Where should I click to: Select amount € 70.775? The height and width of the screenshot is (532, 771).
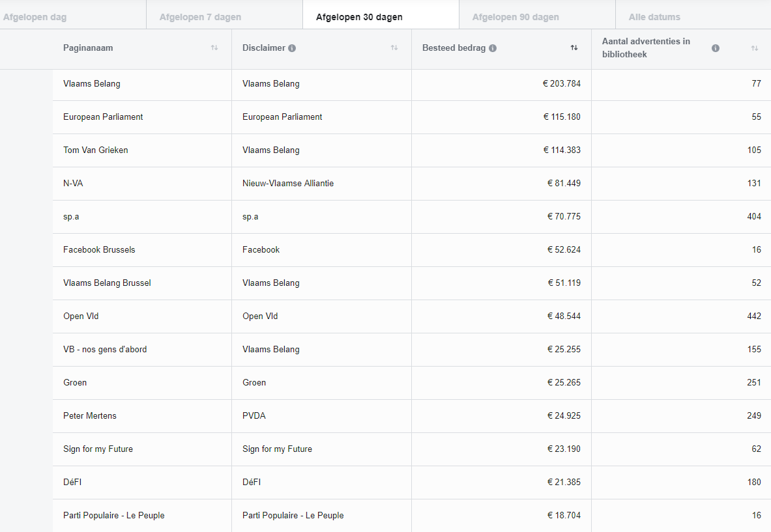[564, 217]
